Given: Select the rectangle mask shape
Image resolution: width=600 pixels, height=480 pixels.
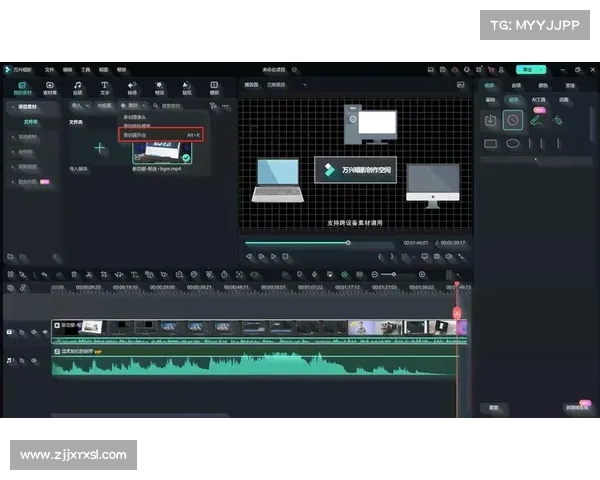Looking at the screenshot, I should 490,143.
